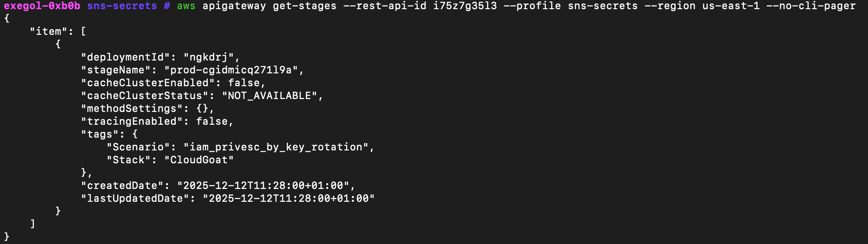Click the --profile flag in the command
Image resolution: width=868 pixels, height=244 pixels.
click(532, 6)
